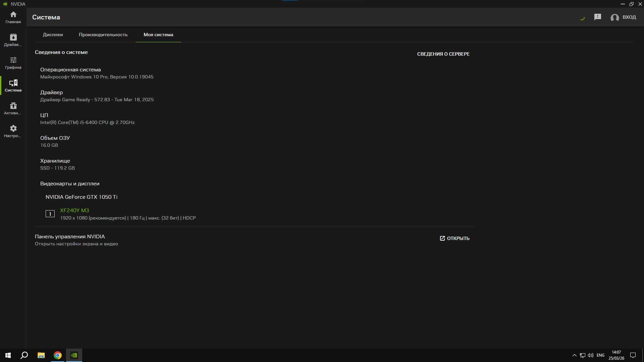Viewport: 644px width, 362px height.
Task: Click the driver version 572.83 line
Action: (x=97, y=100)
